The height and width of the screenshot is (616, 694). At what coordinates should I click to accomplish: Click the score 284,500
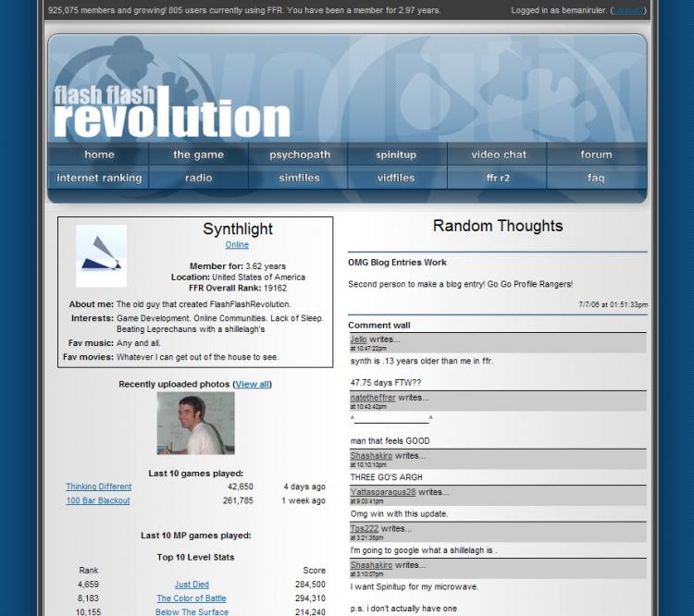point(310,585)
